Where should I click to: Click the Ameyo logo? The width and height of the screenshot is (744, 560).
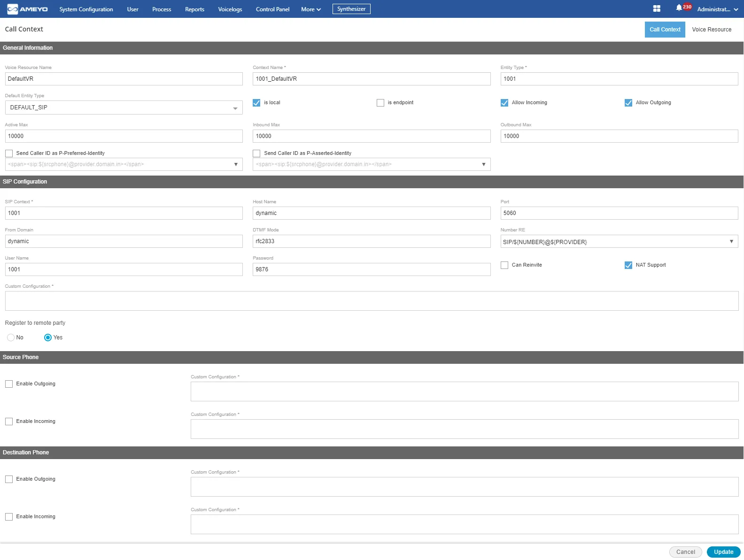coord(27,9)
